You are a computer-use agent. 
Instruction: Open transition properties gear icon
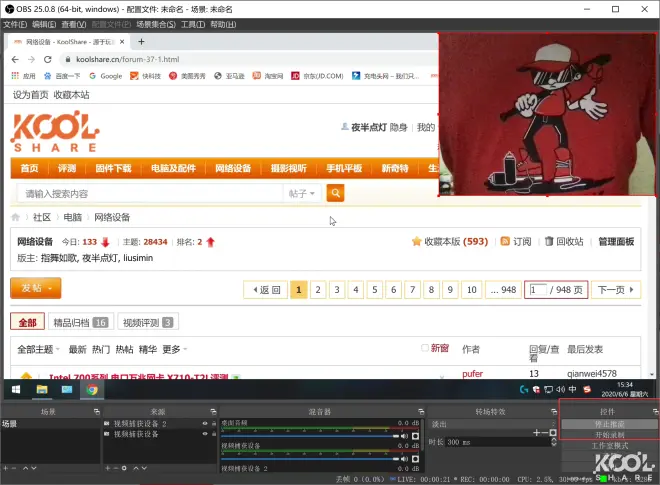[553, 432]
